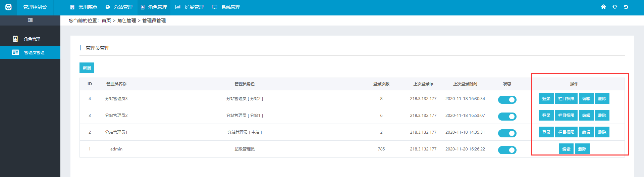Click 登录 for 分站管理员2
Screen dimensions: 644x177
pos(546,115)
